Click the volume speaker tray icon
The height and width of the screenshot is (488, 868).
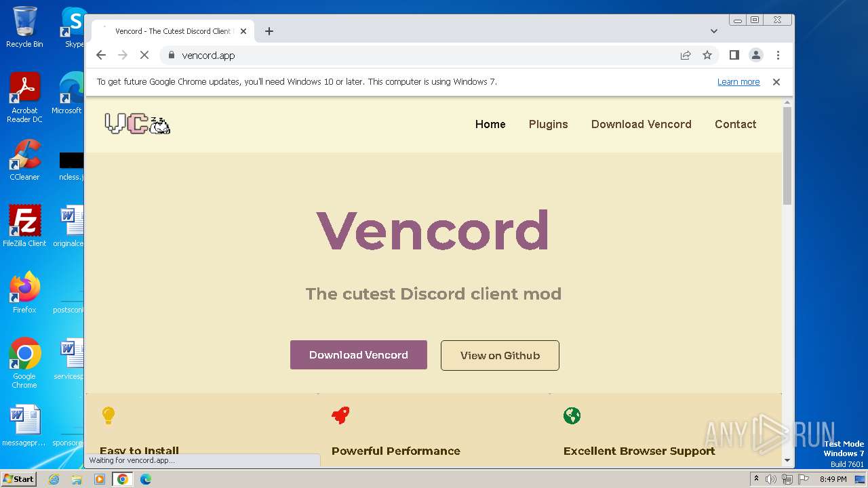coord(771,479)
